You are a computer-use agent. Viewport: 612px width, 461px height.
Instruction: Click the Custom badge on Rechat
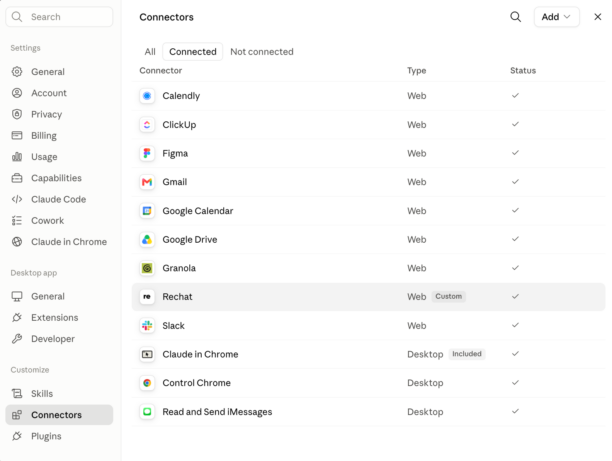pos(448,296)
